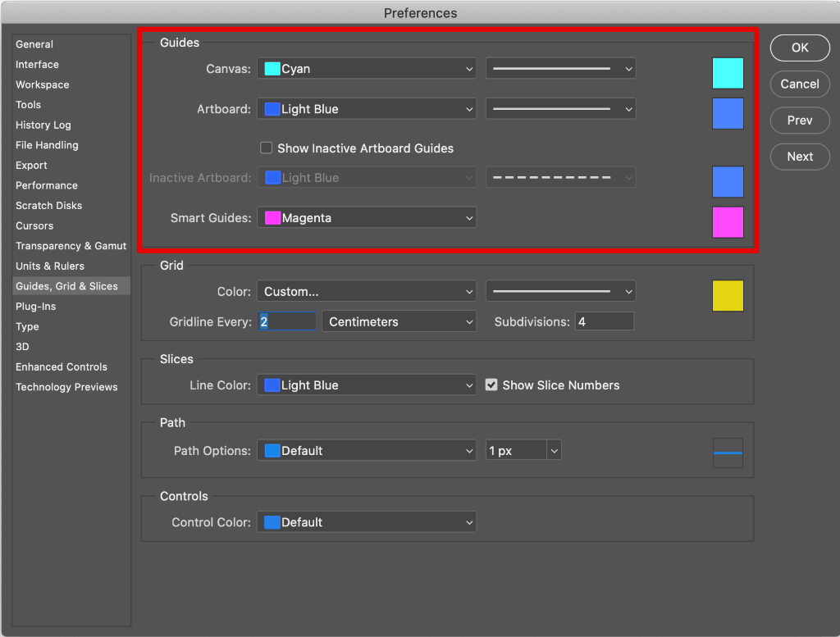840x637 pixels.
Task: Click the Subdivisions input field
Action: tap(605, 322)
